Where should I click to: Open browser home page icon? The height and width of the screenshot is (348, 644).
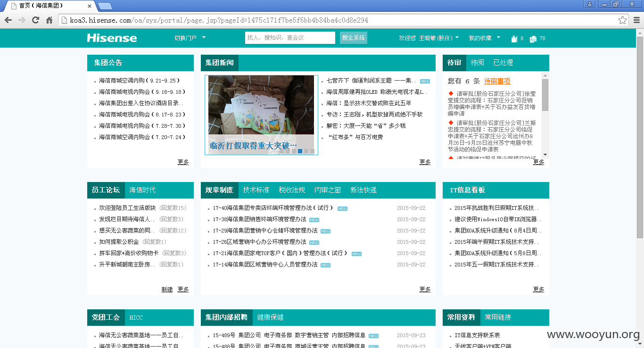pos(49,20)
